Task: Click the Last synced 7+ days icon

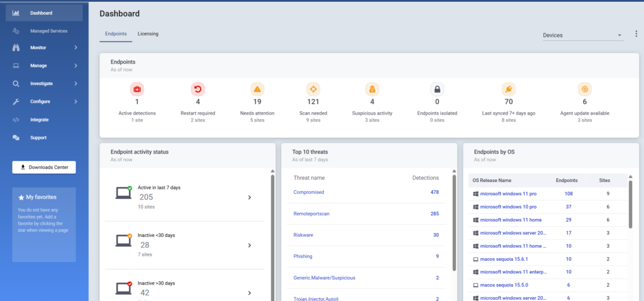Action: [509, 89]
